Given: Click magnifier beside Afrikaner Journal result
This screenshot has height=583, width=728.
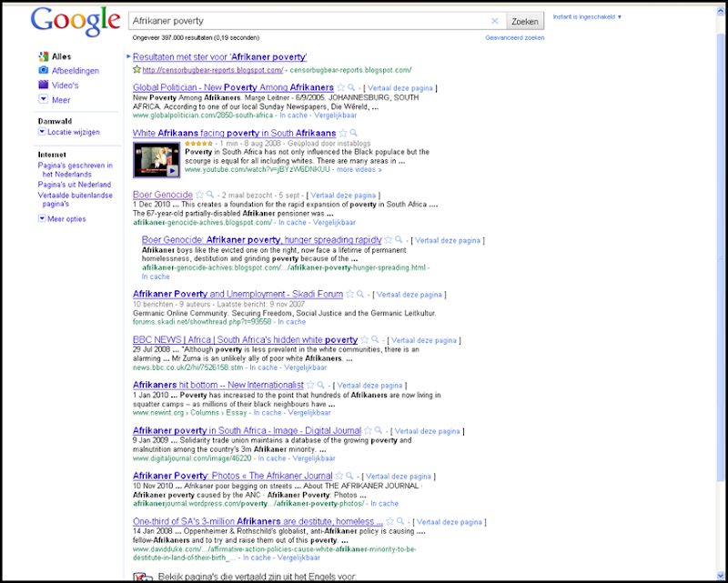Looking at the screenshot, I should (x=350, y=476).
